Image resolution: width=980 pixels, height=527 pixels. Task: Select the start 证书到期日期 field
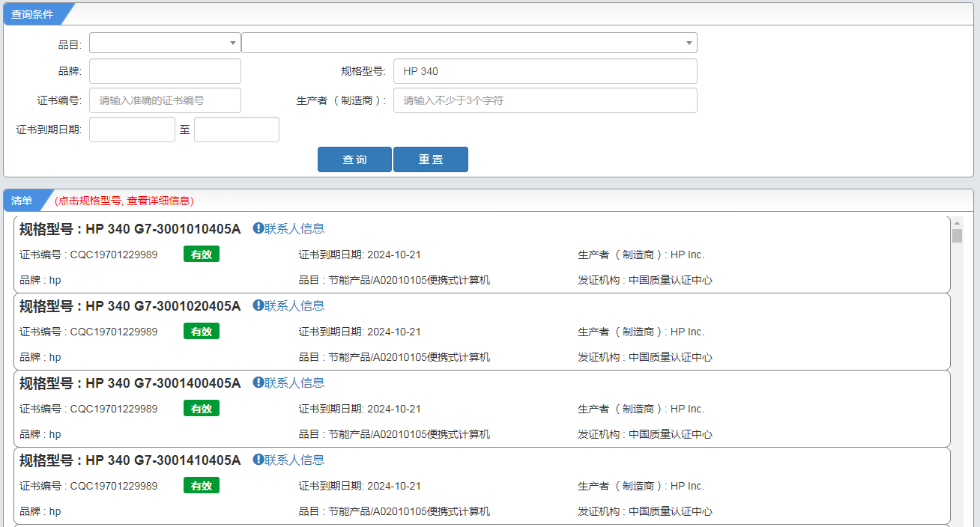pyautogui.click(x=132, y=130)
